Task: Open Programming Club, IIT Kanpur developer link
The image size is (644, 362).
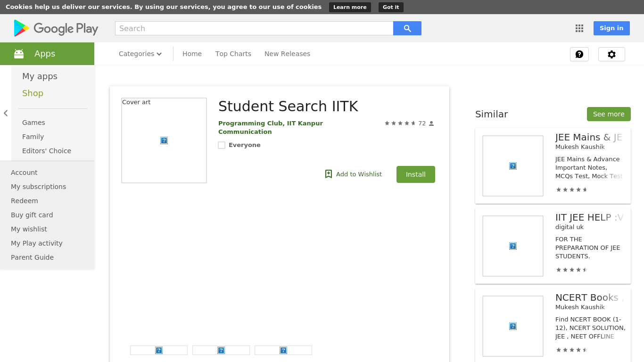Action: 271,123
